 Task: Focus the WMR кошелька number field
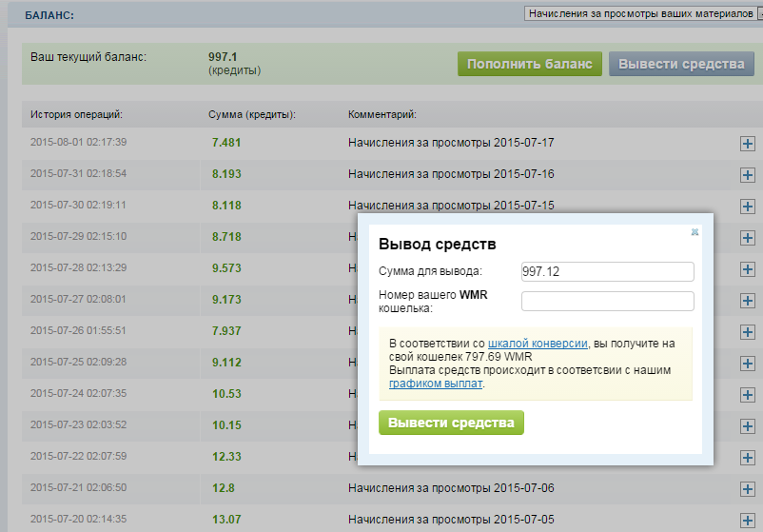pyautogui.click(x=607, y=301)
